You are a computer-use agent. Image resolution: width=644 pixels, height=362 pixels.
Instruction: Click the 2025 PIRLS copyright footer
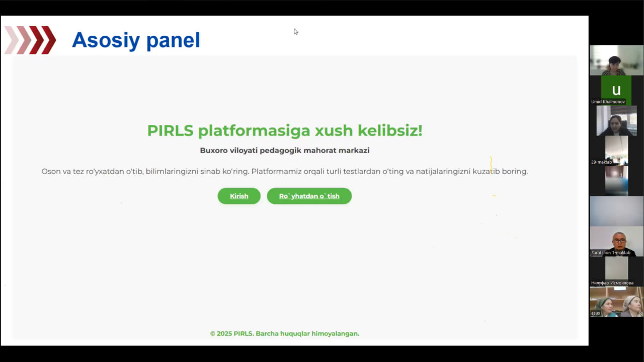[284, 333]
